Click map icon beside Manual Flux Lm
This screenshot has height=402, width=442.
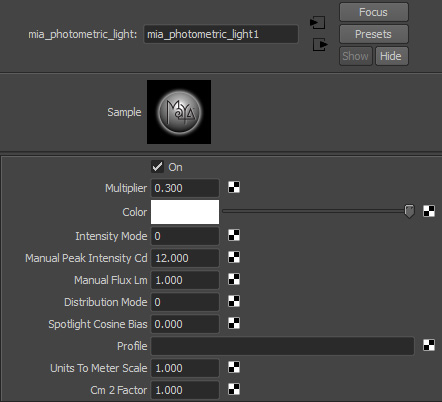[234, 279]
